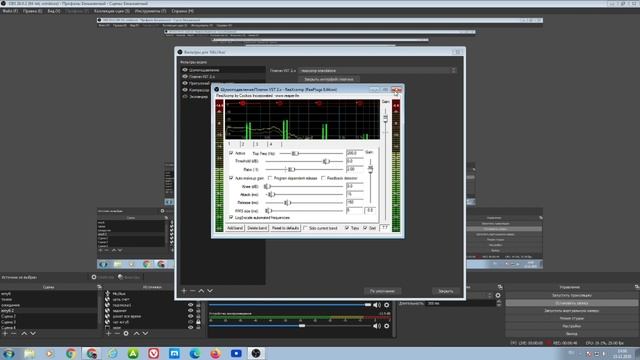Move scene down in Scenes panel

[33, 333]
